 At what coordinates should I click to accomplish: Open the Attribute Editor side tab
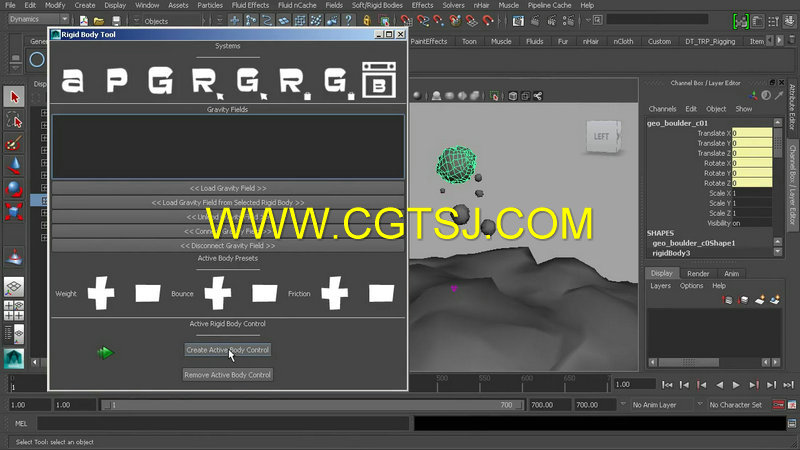pos(792,107)
